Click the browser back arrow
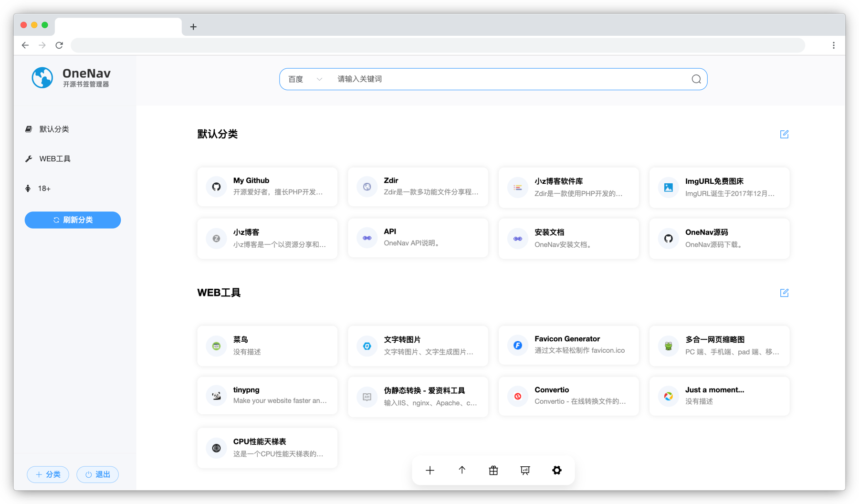 [x=25, y=45]
